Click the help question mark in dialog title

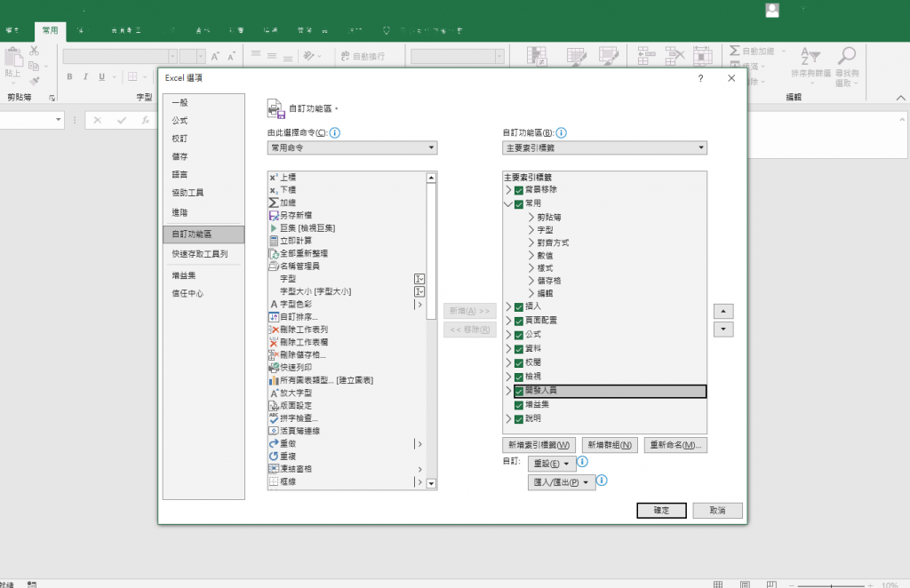pyautogui.click(x=700, y=78)
